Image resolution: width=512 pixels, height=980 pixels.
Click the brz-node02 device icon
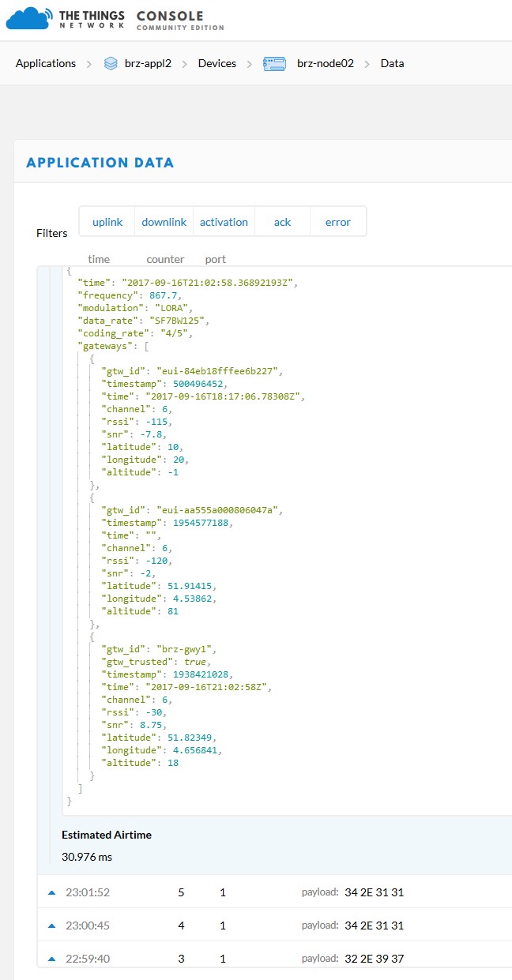[274, 63]
